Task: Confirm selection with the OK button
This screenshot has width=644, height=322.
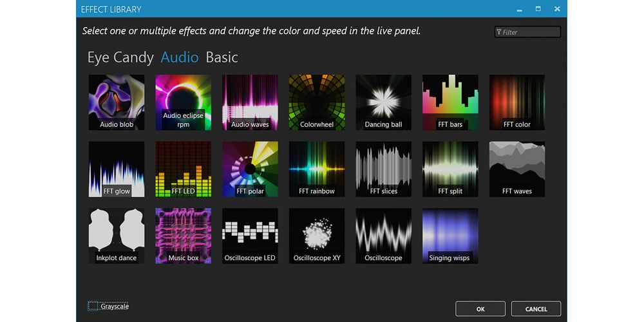Action: tap(480, 309)
